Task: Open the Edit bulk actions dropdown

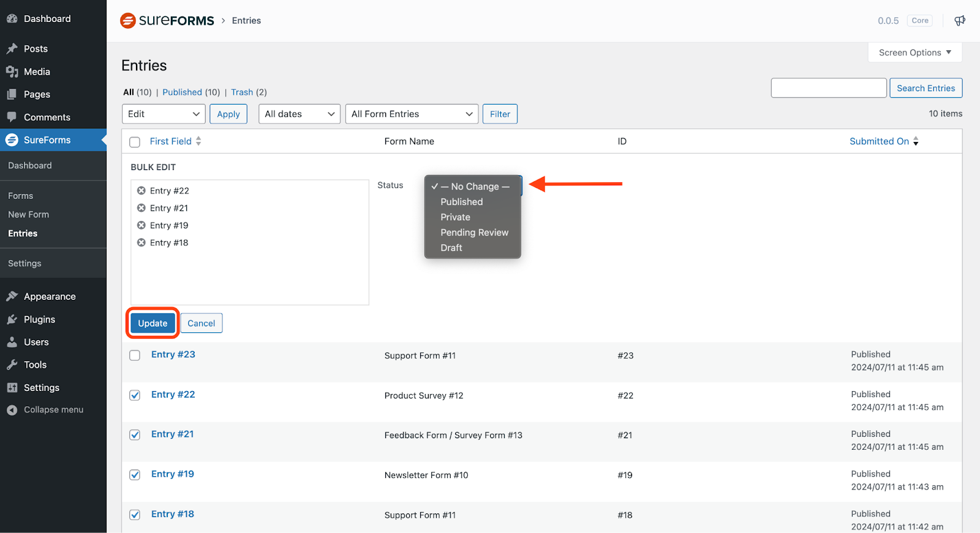Action: click(164, 114)
